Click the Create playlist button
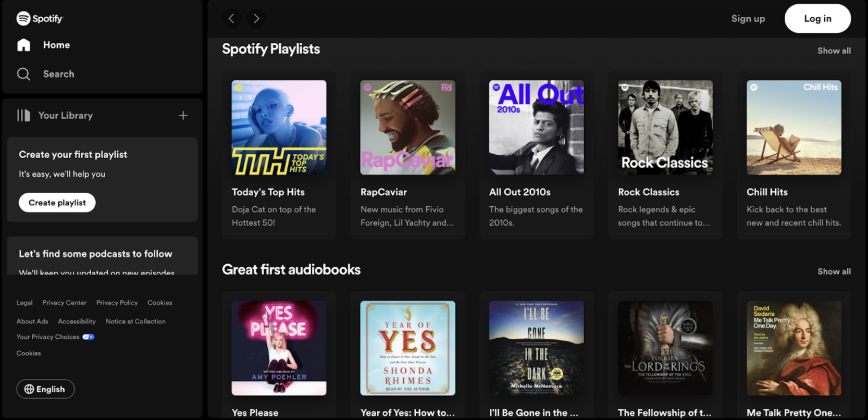868x420 pixels. click(57, 203)
